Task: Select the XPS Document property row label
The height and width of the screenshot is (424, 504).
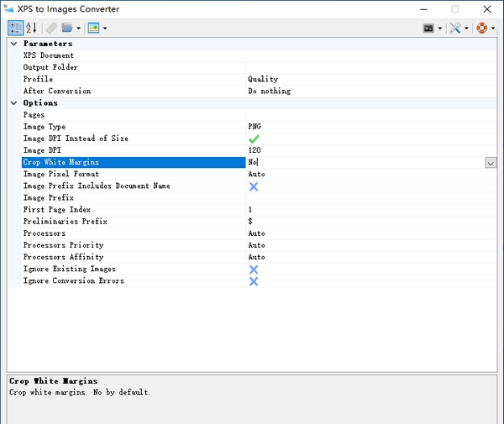Action: [49, 55]
